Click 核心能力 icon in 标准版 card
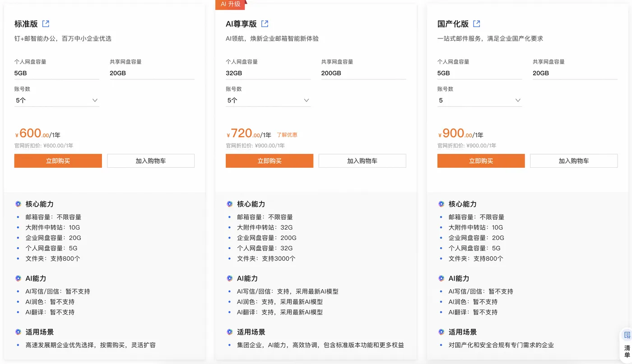The image size is (632, 364). (18, 204)
